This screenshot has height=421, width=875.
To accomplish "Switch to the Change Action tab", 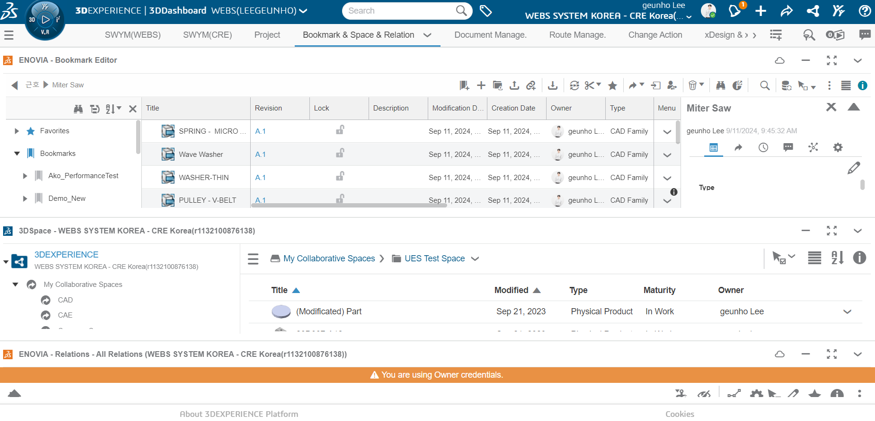I will (x=655, y=35).
